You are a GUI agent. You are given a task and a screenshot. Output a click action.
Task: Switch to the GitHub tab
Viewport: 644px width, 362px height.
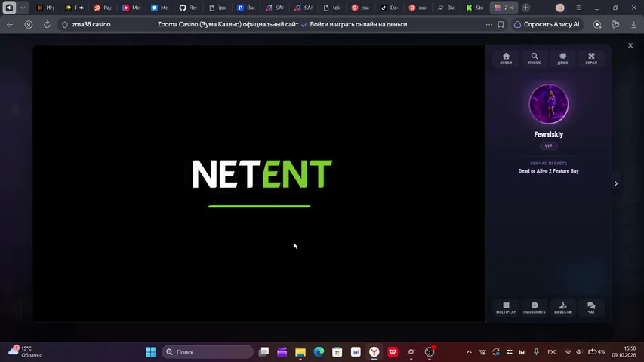click(188, 8)
